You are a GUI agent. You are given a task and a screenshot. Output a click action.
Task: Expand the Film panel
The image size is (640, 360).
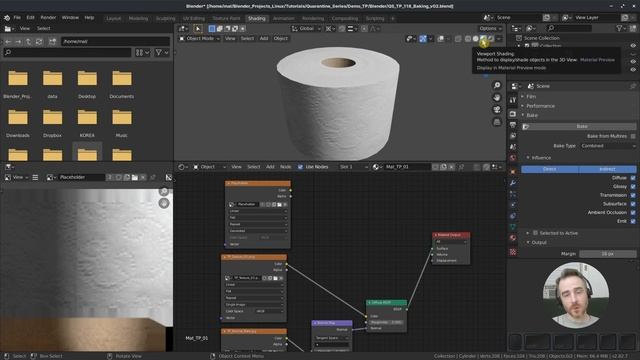click(531, 97)
